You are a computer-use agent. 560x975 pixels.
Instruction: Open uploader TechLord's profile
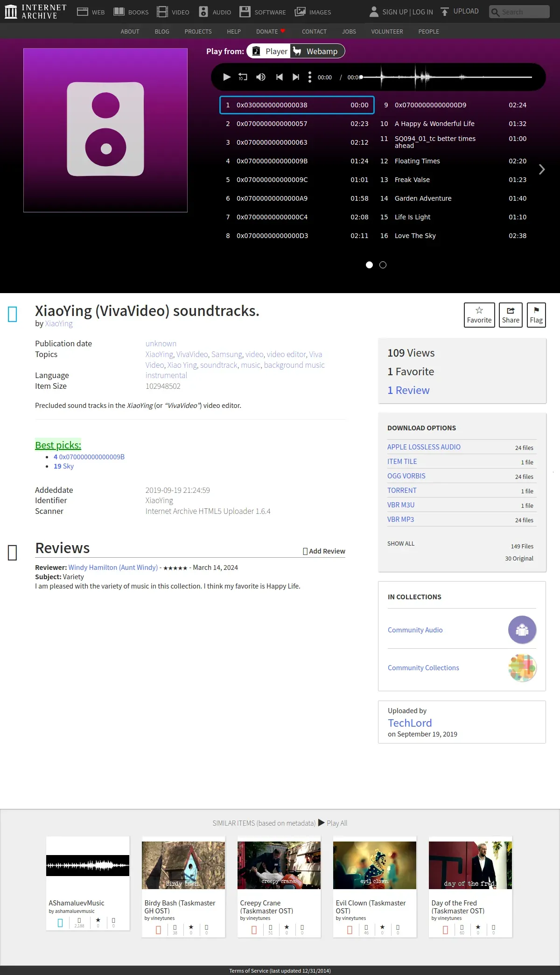pyautogui.click(x=410, y=723)
